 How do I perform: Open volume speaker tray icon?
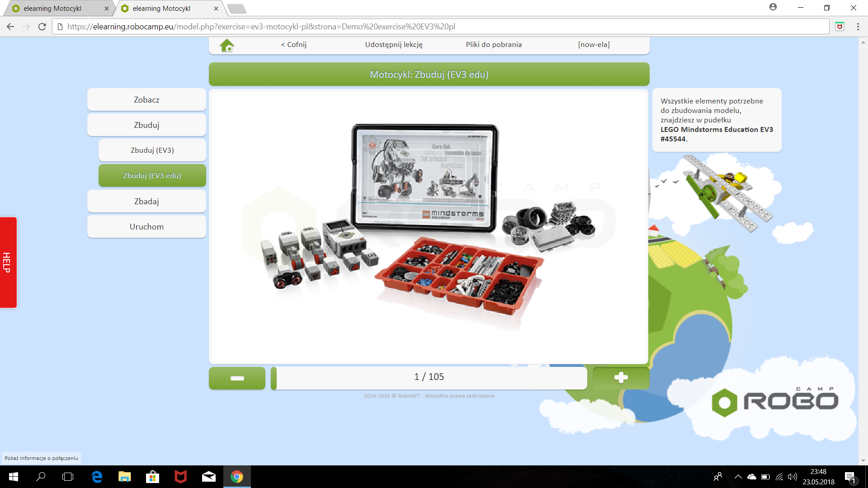pyautogui.click(x=792, y=477)
